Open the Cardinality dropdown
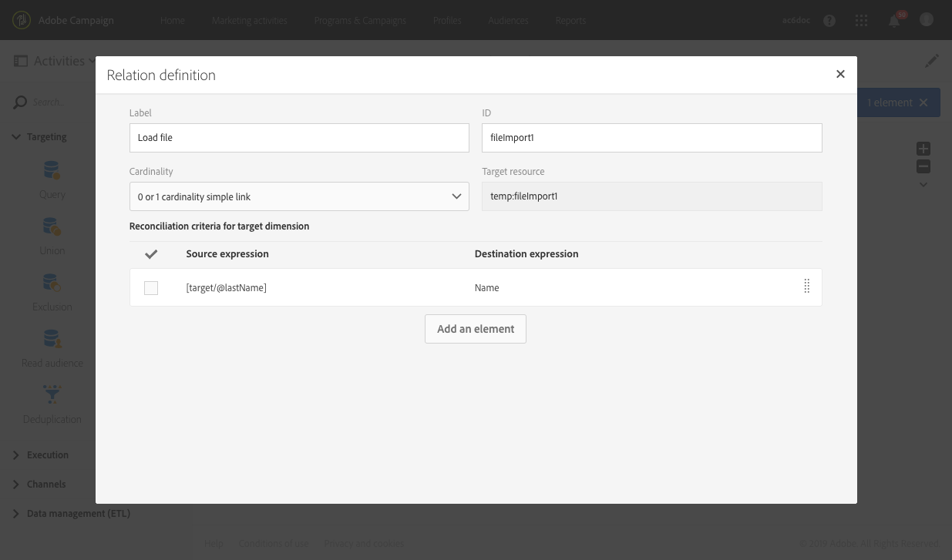952x560 pixels. [x=299, y=196]
